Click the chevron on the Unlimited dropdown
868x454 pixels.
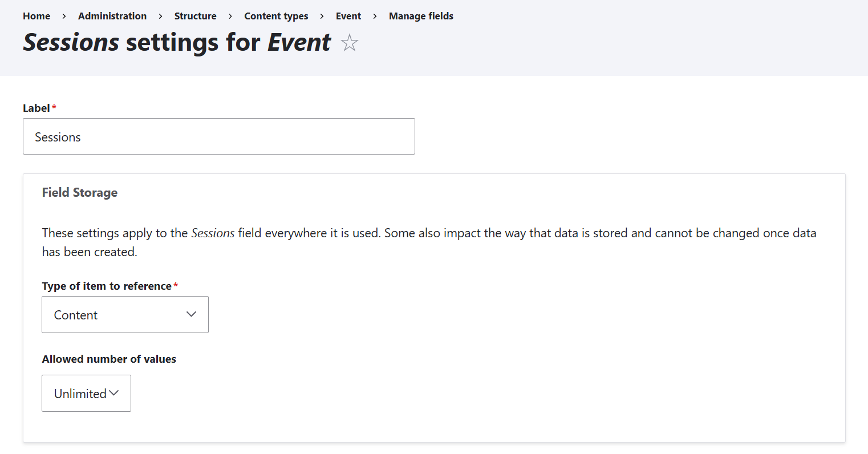(x=115, y=392)
